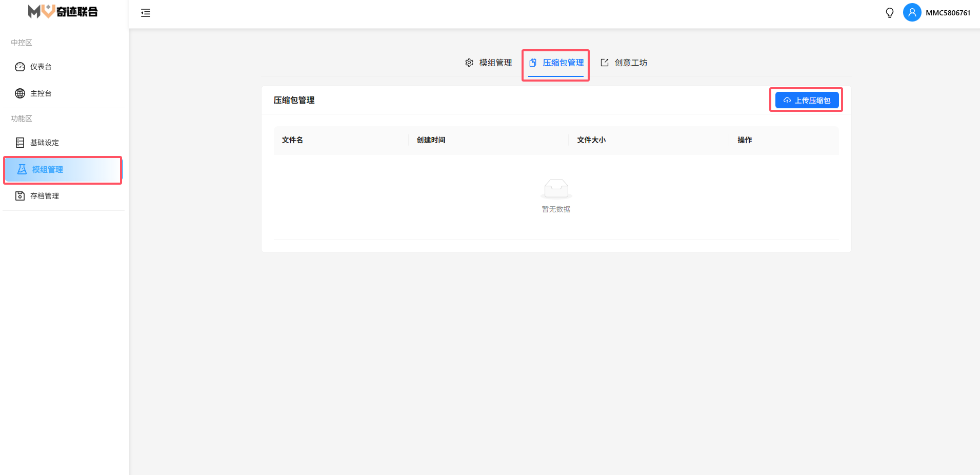Viewport: 980px width, 475px height.
Task: Click the 基础设定 server icon
Action: point(20,143)
